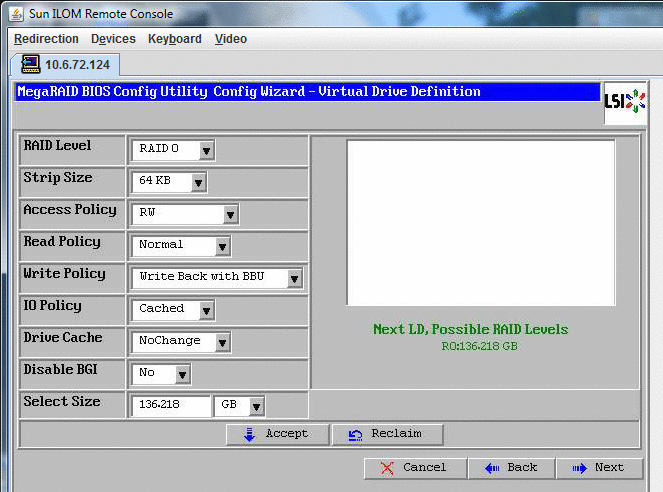Expand the Write Policy dropdown arrow

(294, 279)
